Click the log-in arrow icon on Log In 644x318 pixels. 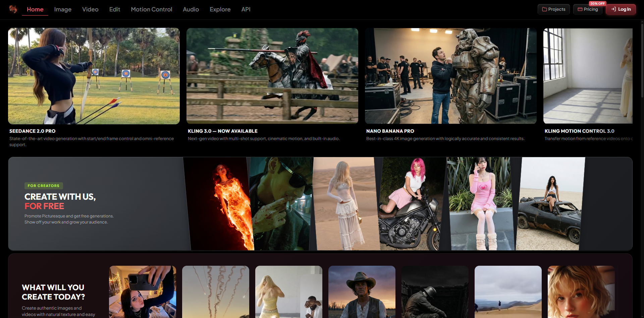tap(614, 9)
